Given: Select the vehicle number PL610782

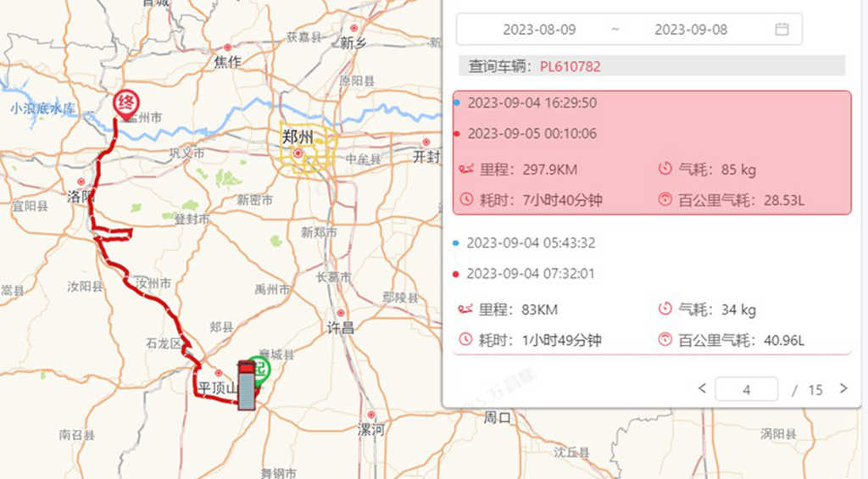Looking at the screenshot, I should [x=570, y=66].
